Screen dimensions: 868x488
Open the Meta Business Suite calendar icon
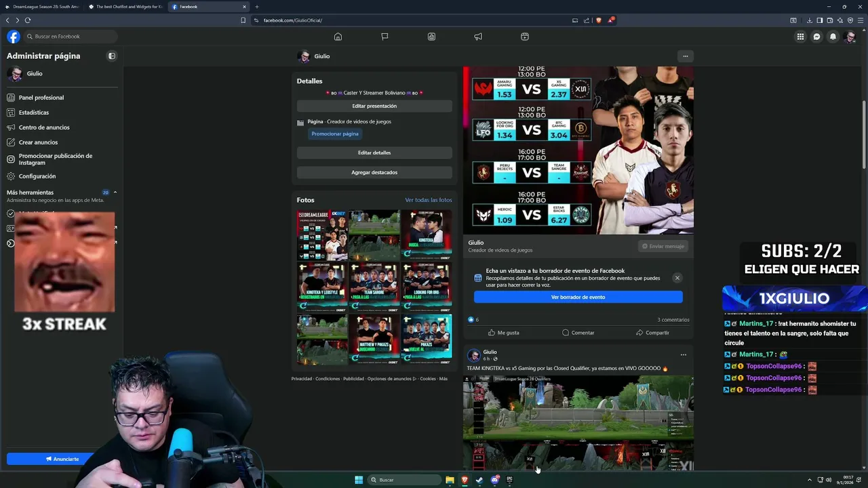pyautogui.click(x=525, y=37)
